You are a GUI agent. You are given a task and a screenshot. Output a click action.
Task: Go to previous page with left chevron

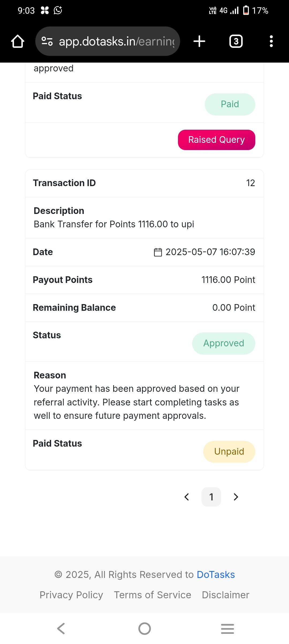pos(187,497)
